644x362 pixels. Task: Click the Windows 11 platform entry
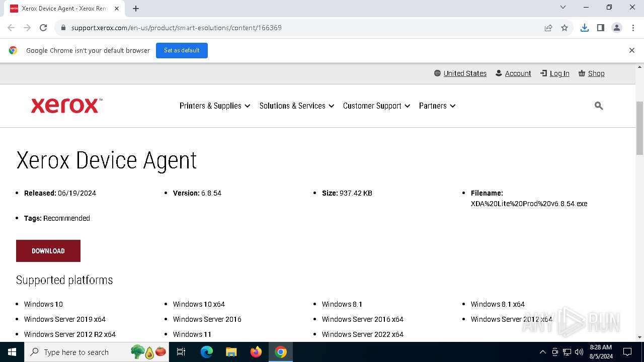click(x=192, y=334)
